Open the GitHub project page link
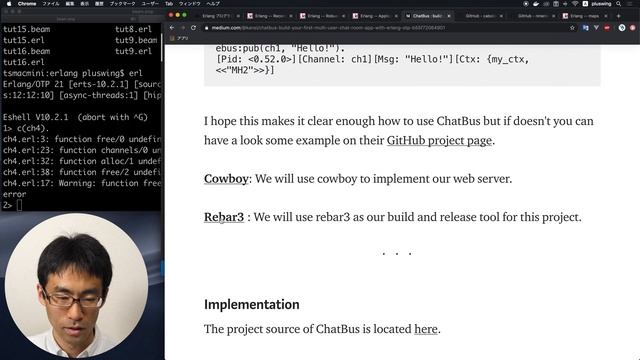This screenshot has height=360, width=640. coord(439,140)
